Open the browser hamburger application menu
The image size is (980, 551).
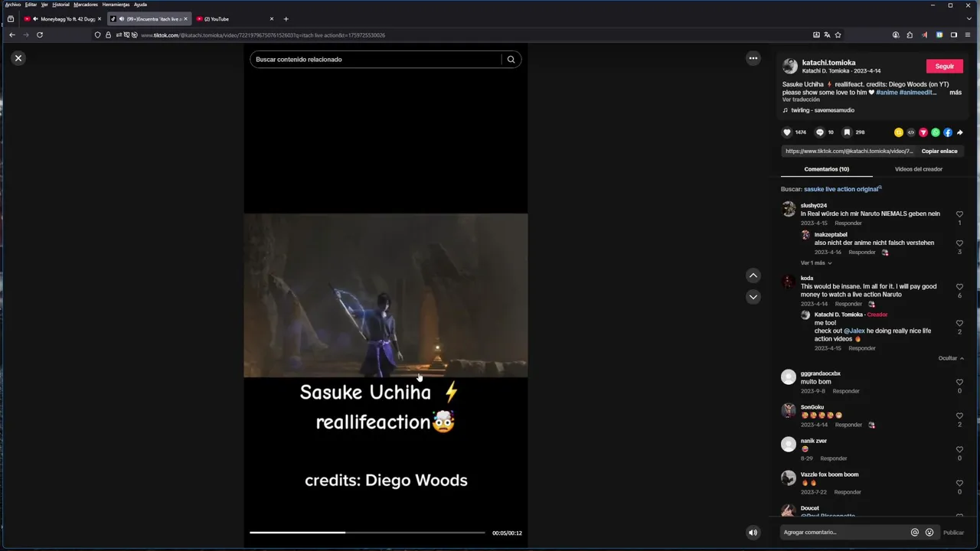[969, 35]
